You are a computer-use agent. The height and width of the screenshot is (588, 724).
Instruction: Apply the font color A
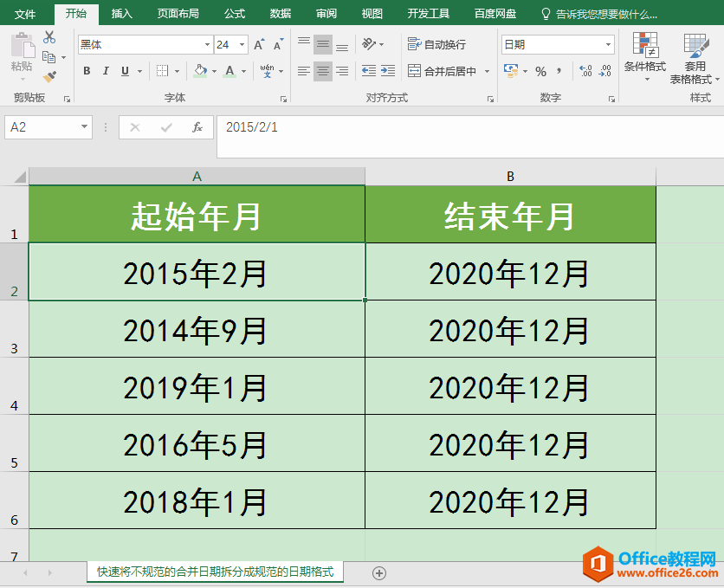[229, 71]
